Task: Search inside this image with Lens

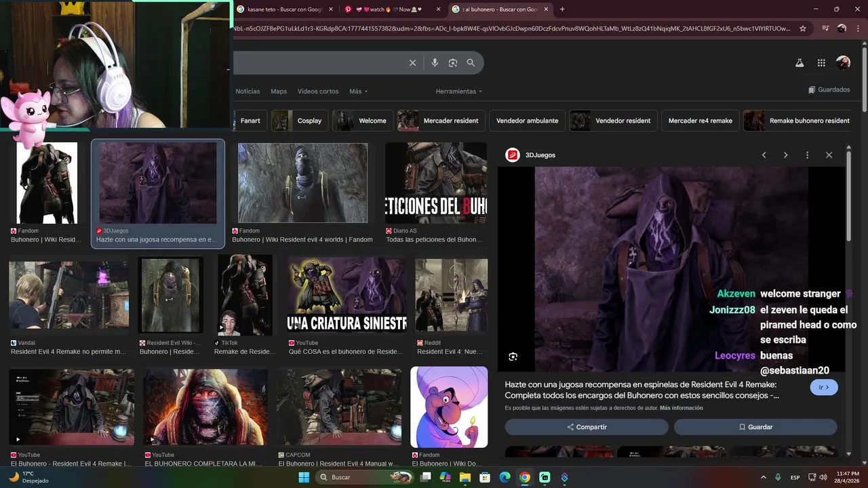Action: tap(513, 357)
